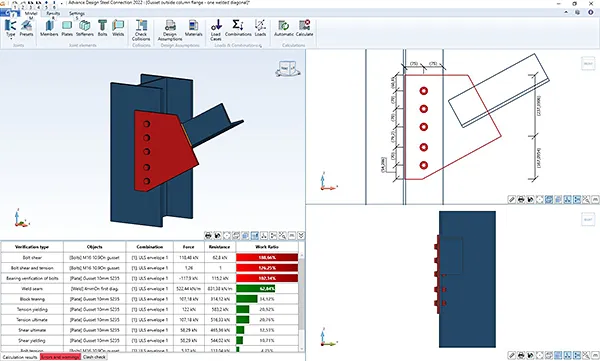The height and width of the screenshot is (361, 600).
Task: Click the Resistance column header
Action: [220, 247]
